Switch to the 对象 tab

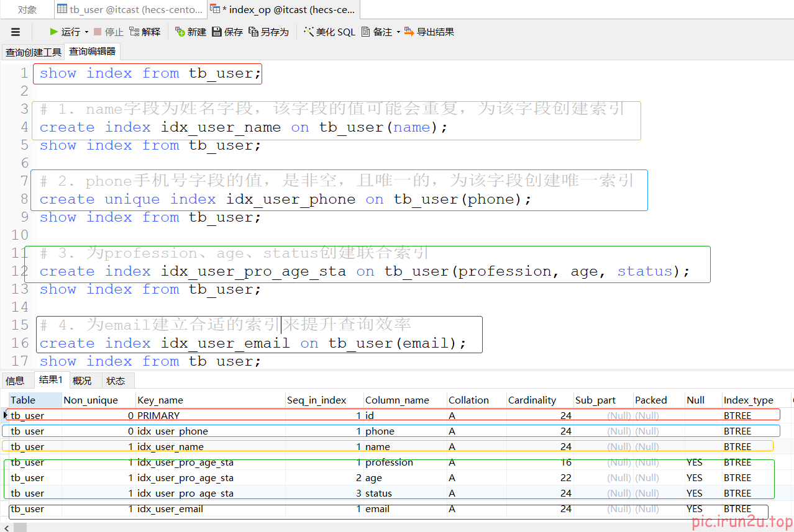[27, 9]
